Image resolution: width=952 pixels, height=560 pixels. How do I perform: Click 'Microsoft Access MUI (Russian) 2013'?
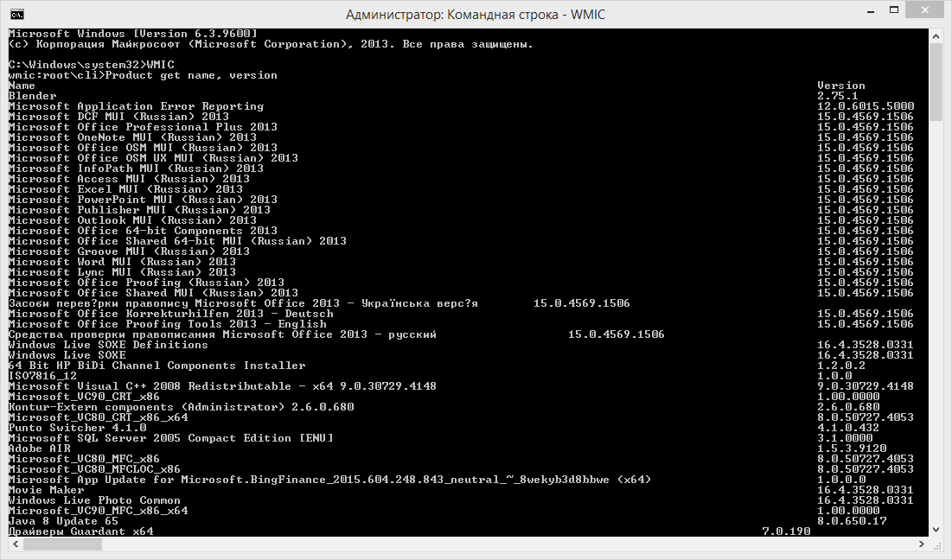tap(129, 179)
